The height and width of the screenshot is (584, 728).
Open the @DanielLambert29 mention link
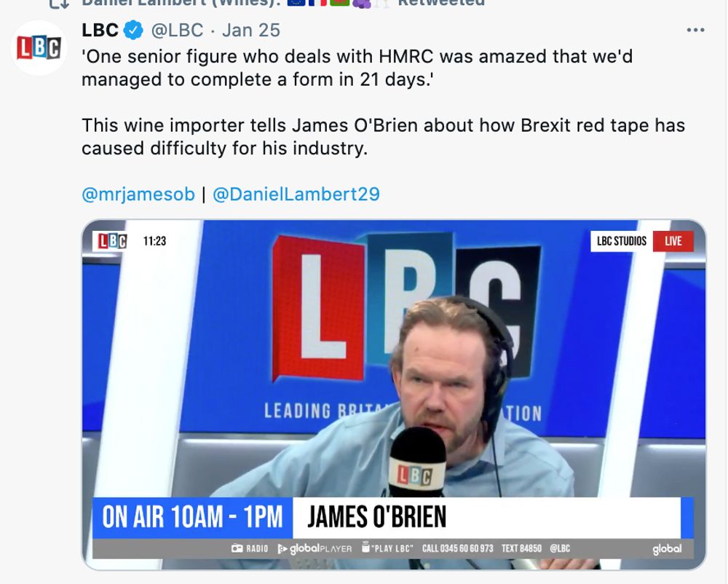tap(296, 194)
